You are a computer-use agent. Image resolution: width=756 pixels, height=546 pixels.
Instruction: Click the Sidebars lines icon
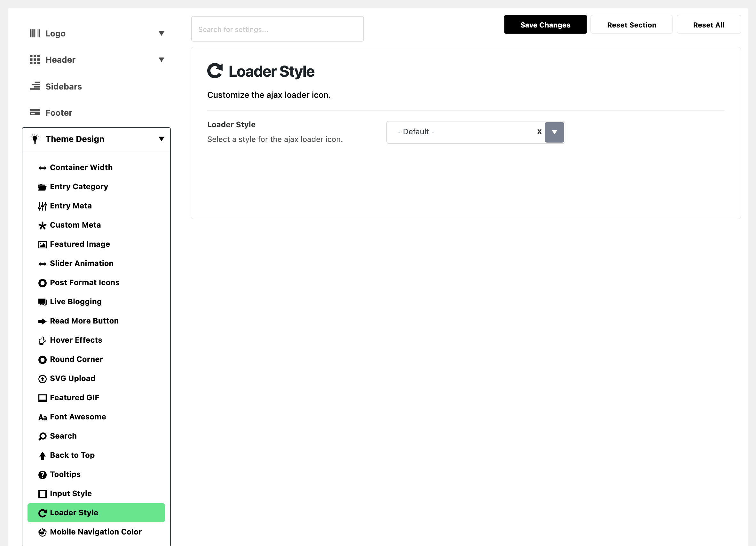(x=35, y=86)
